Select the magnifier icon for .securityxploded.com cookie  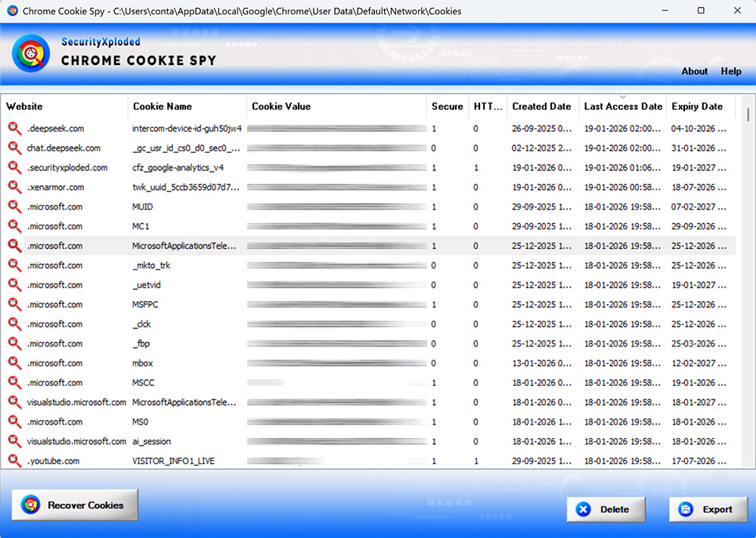pyautogui.click(x=13, y=167)
